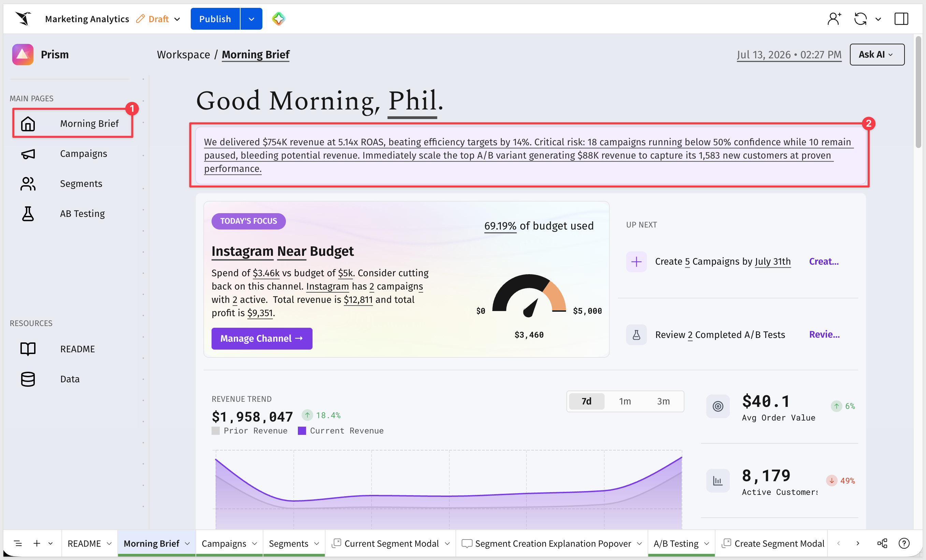The height and width of the screenshot is (560, 926).
Task: Click the Jul 13, 2026 timestamp
Action: pyautogui.click(x=789, y=55)
